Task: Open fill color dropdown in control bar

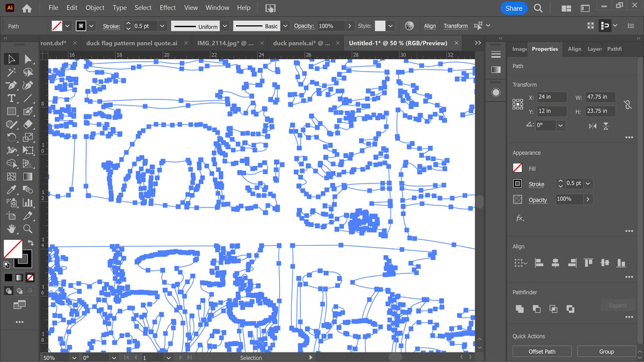Action: coord(67,26)
